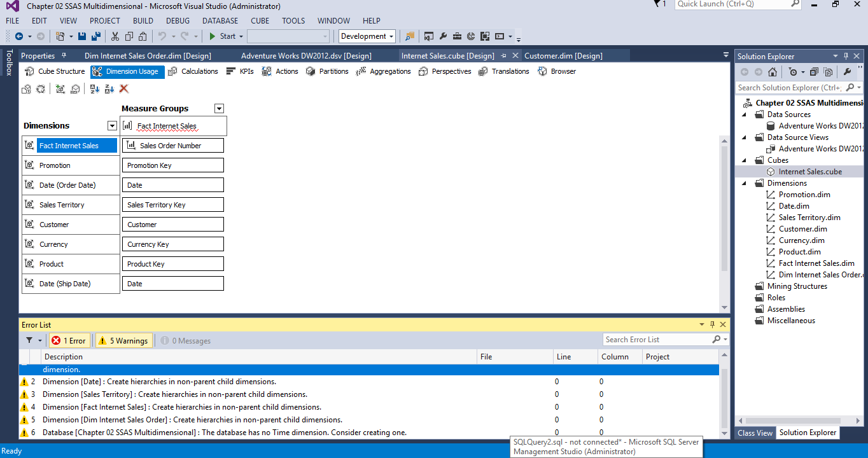Click the Find in Files toolbar icon

click(410, 36)
